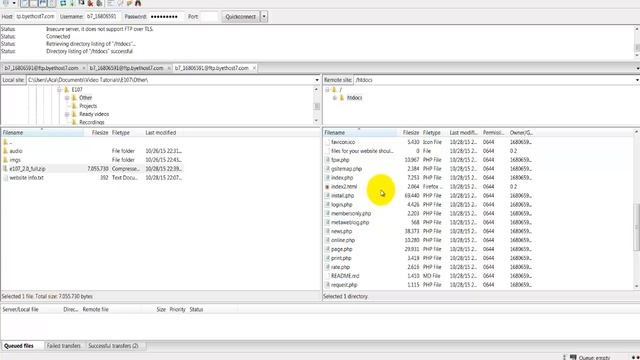The width and height of the screenshot is (640, 360).
Task: Close the first byethost7 connection tab
Action: tap(84, 68)
